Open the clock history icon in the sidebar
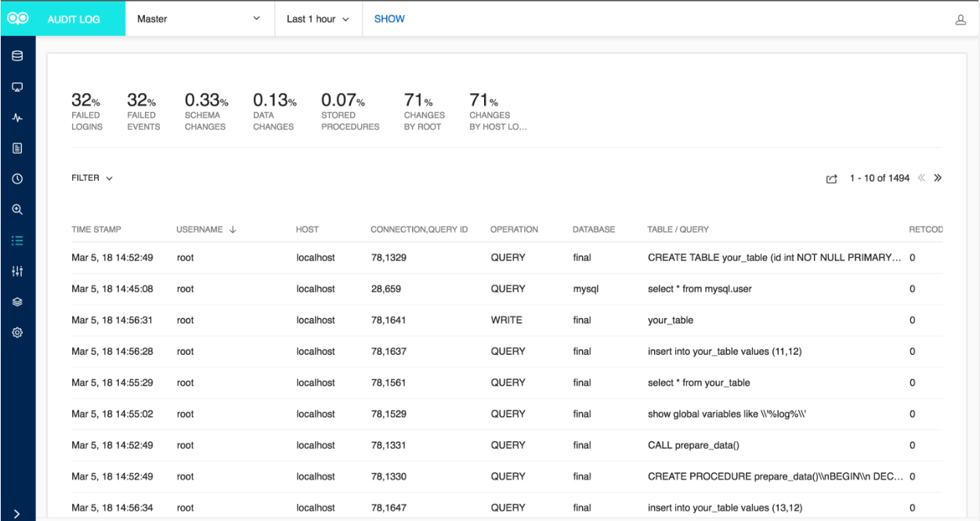This screenshot has height=521, width=980. (x=17, y=179)
